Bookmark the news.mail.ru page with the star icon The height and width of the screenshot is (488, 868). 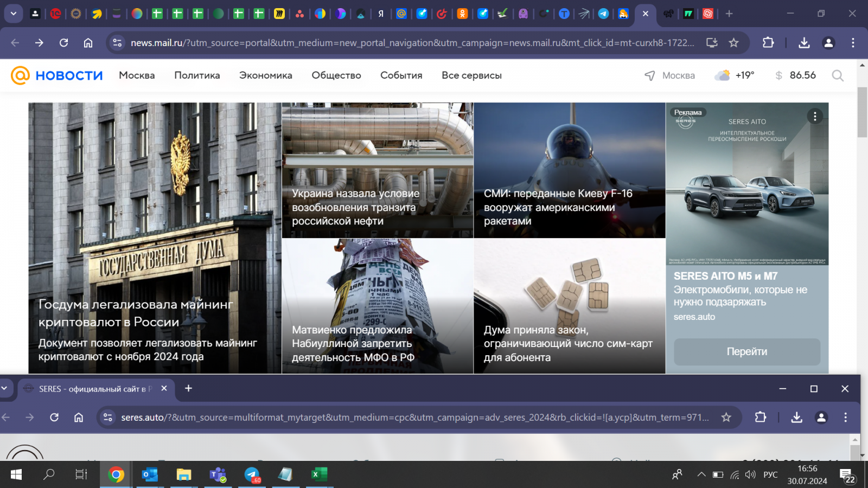[x=733, y=43]
